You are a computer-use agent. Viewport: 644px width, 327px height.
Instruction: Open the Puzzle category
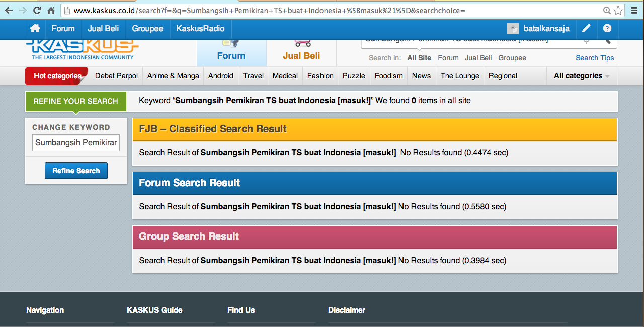(354, 76)
